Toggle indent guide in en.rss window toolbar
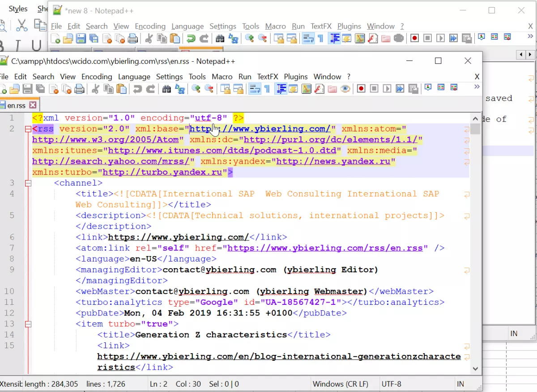Screen dimensions: 537x392 (x=281, y=89)
